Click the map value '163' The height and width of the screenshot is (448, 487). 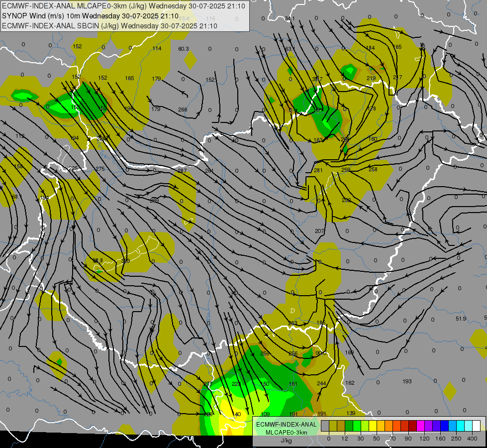point(318,140)
